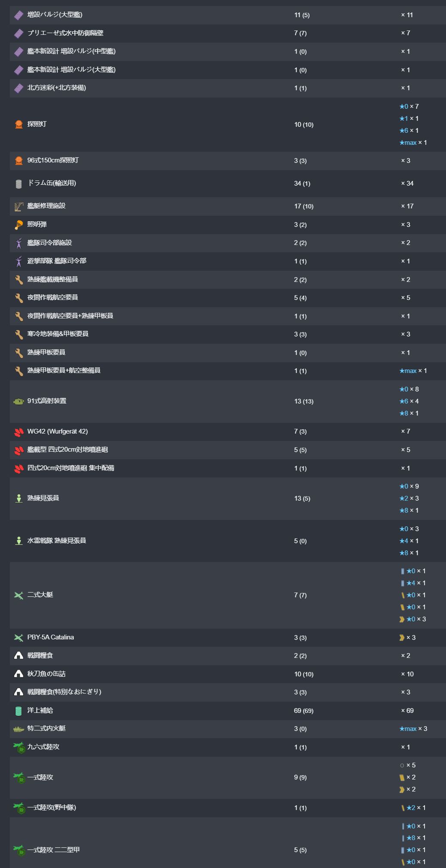Click the star shell icon next to 照明弾
Screen dimensions: 446x868
(18, 225)
